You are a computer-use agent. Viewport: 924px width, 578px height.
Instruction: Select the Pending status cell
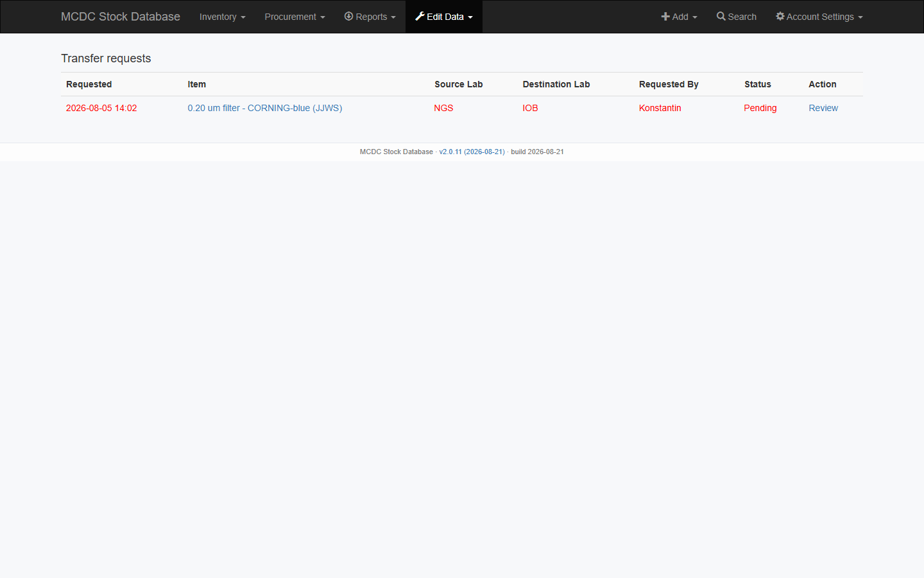click(760, 108)
